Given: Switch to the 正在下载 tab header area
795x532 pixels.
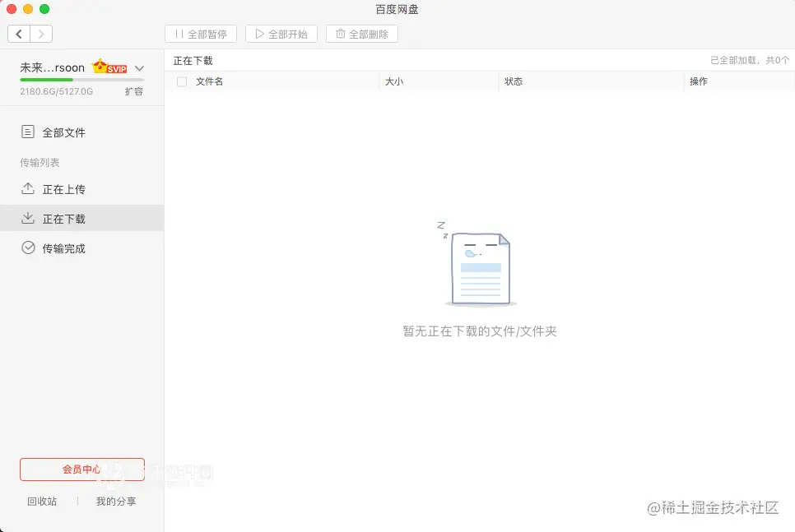Looking at the screenshot, I should point(193,59).
